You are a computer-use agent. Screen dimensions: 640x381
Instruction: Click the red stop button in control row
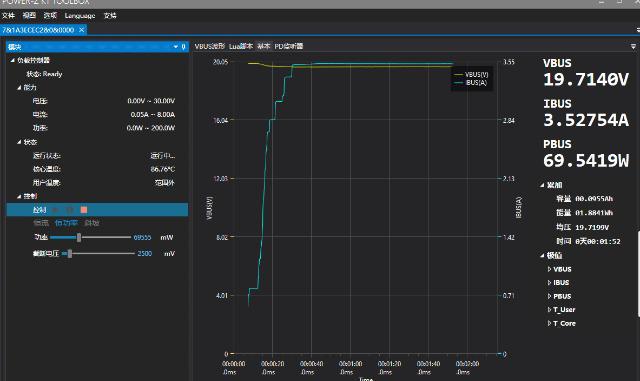84,210
